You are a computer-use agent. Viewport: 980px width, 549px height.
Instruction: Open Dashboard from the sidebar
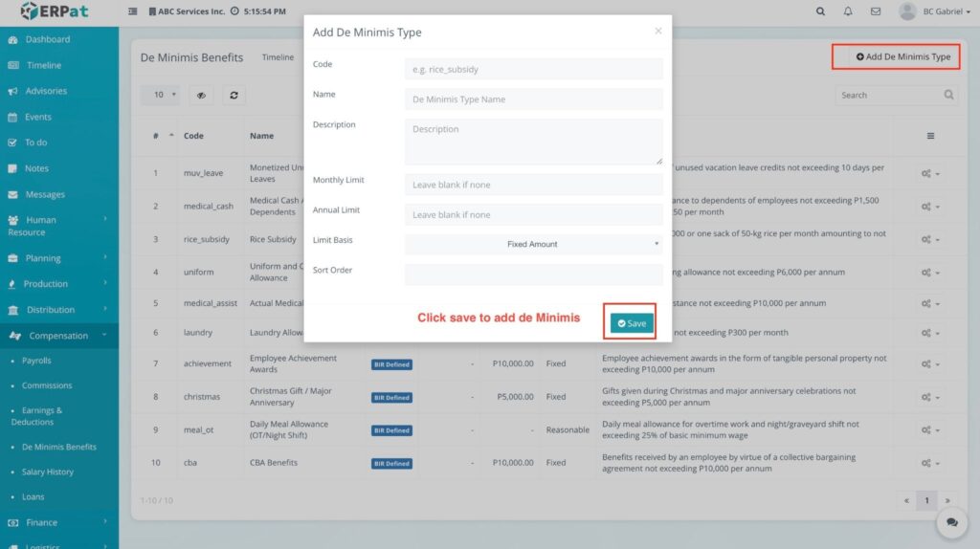click(x=47, y=39)
